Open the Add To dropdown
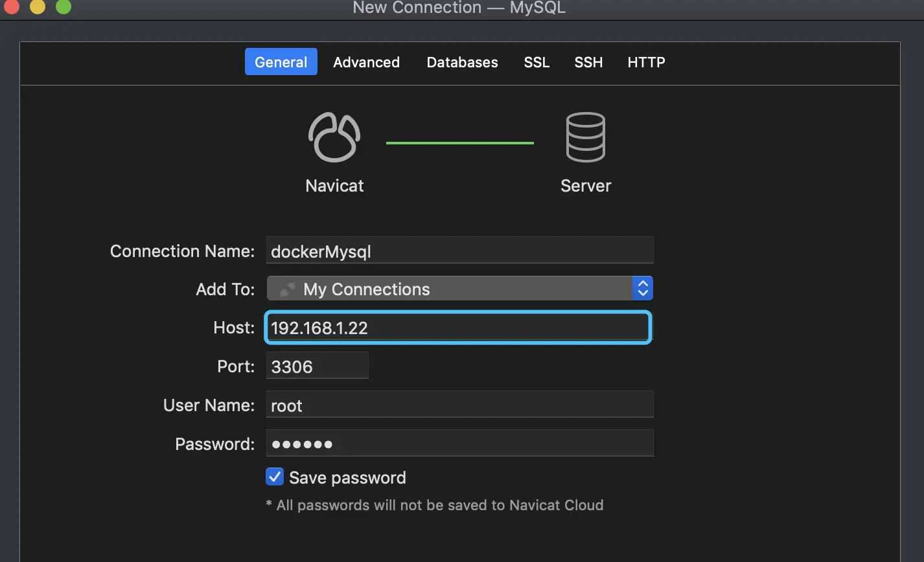Viewport: 924px width, 562px height. tap(459, 289)
